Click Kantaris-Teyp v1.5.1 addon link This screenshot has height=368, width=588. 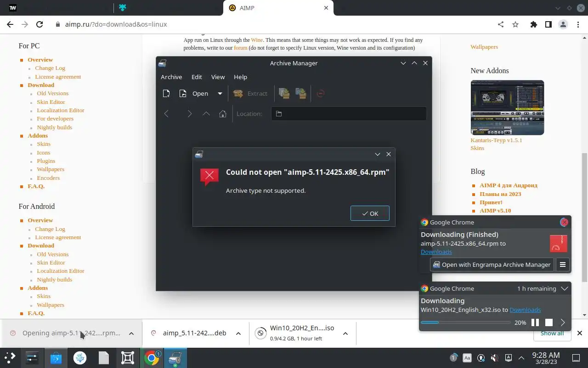coord(496,140)
